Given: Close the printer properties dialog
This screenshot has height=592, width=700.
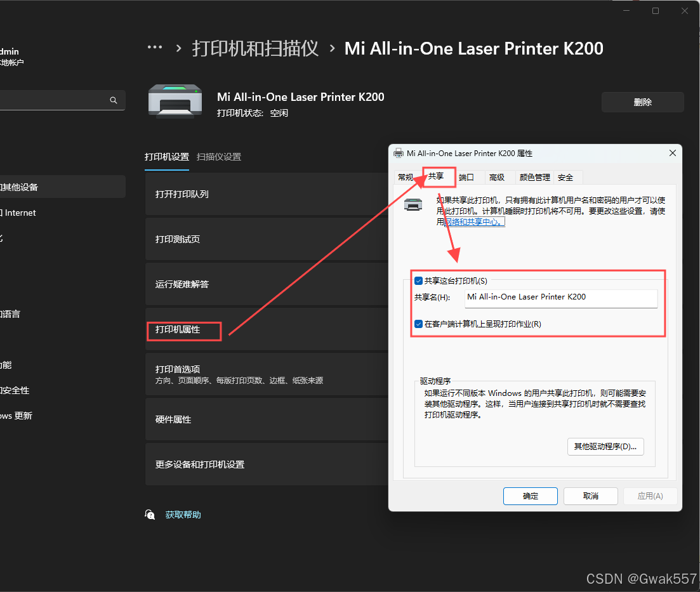Looking at the screenshot, I should coord(672,153).
